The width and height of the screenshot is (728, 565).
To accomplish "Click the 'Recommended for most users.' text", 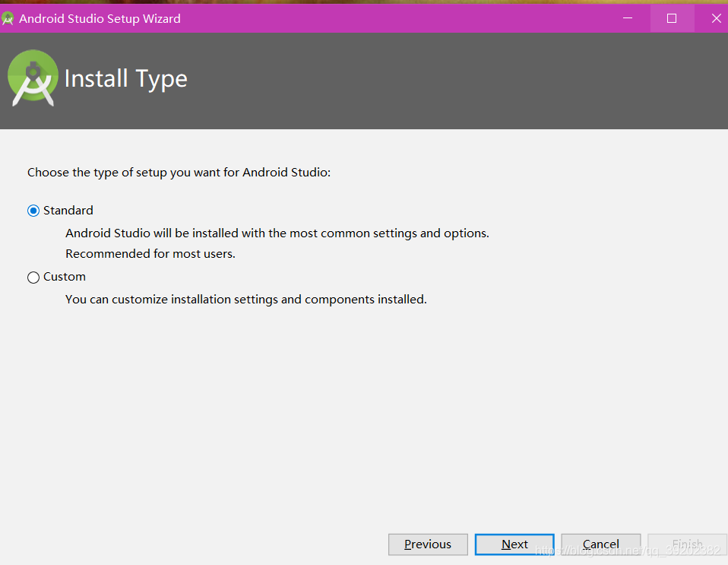I will click(150, 254).
